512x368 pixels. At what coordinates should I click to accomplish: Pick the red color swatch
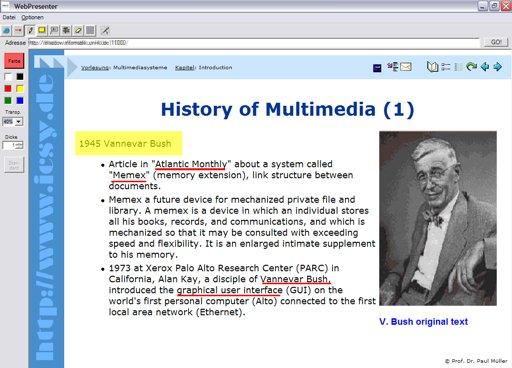(x=8, y=89)
